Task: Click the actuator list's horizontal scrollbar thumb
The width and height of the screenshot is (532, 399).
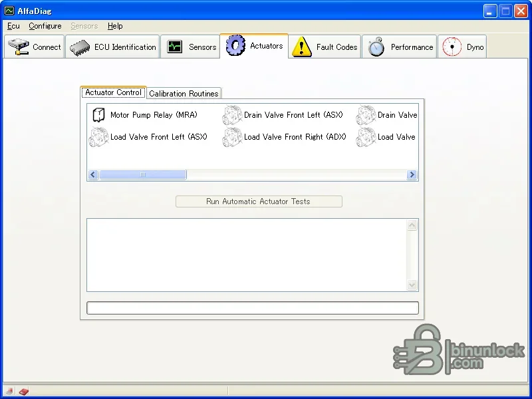Action: coord(143,175)
